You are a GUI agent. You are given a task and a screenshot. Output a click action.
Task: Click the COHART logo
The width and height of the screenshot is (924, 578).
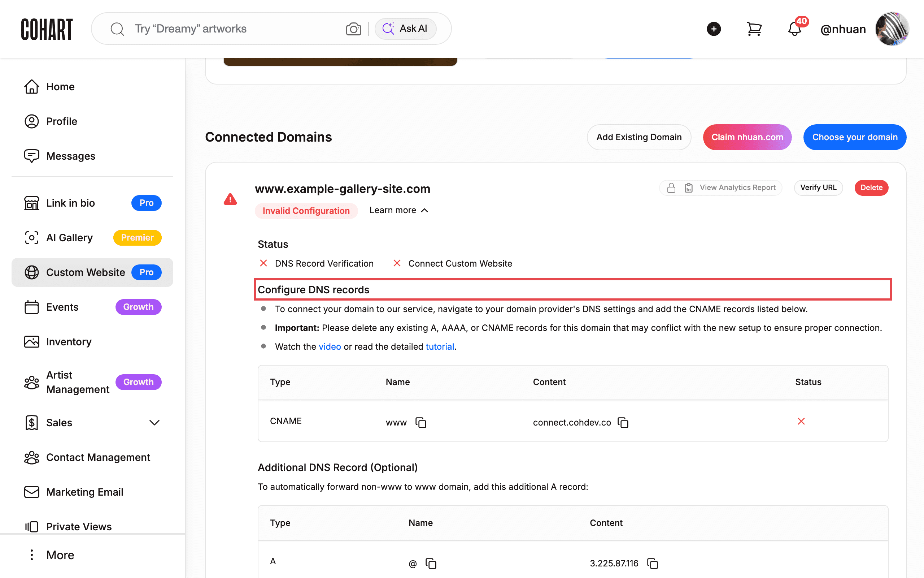(47, 29)
